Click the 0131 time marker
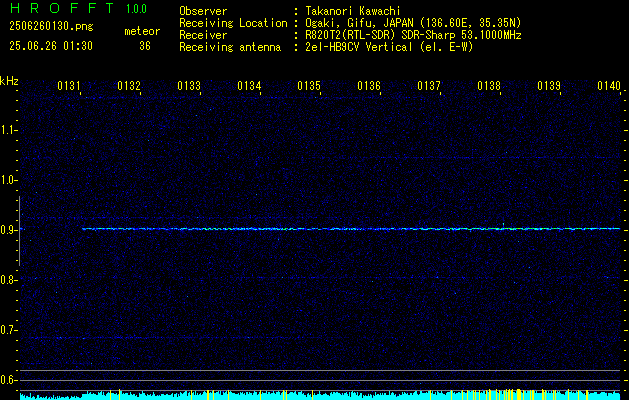 [x=69, y=86]
